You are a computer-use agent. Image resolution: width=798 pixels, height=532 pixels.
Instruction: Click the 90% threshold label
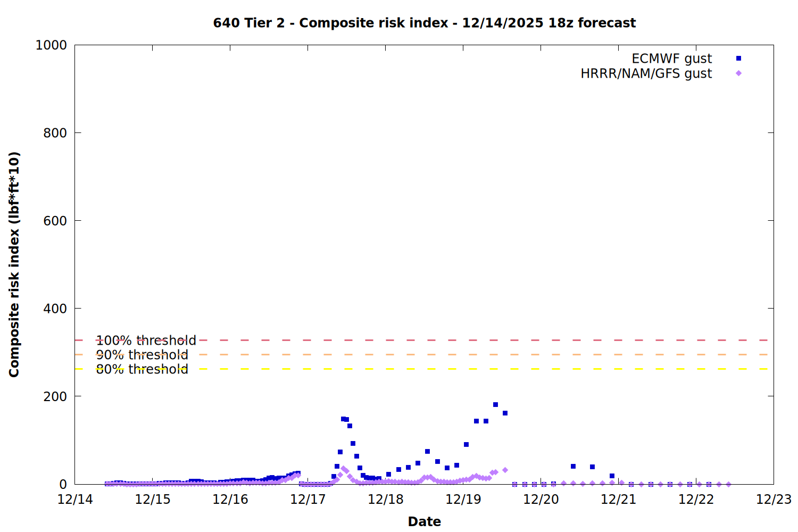tap(142, 355)
